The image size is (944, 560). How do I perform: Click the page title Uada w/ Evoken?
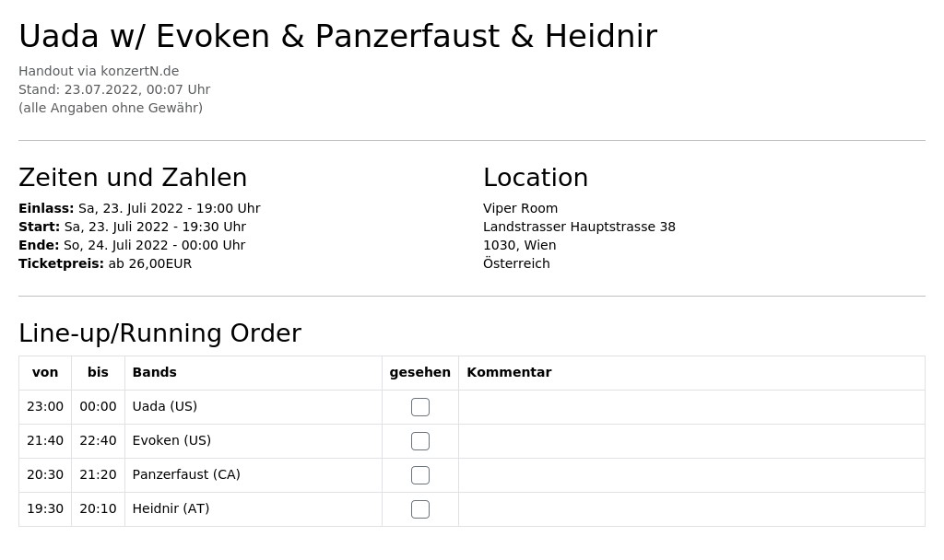pyautogui.click(x=337, y=36)
